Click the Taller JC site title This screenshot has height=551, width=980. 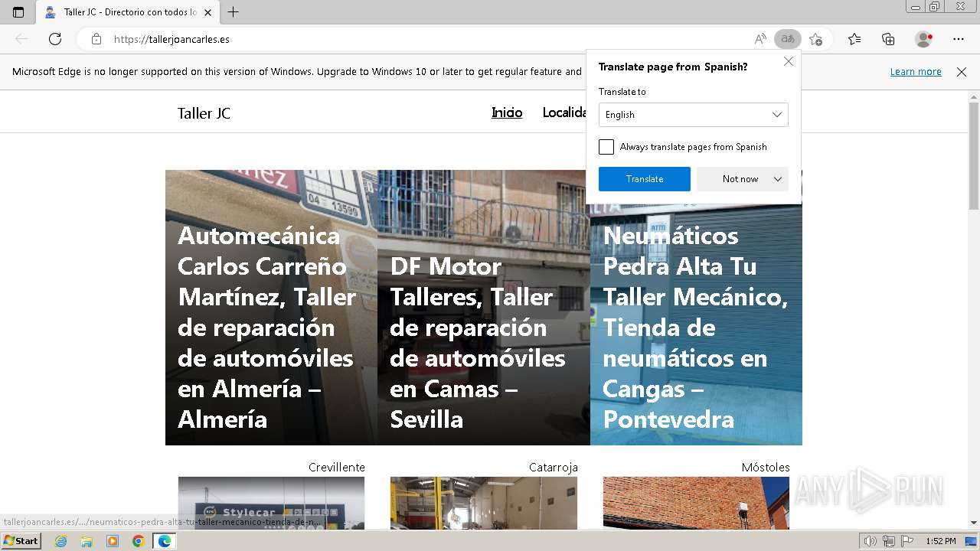coord(204,113)
